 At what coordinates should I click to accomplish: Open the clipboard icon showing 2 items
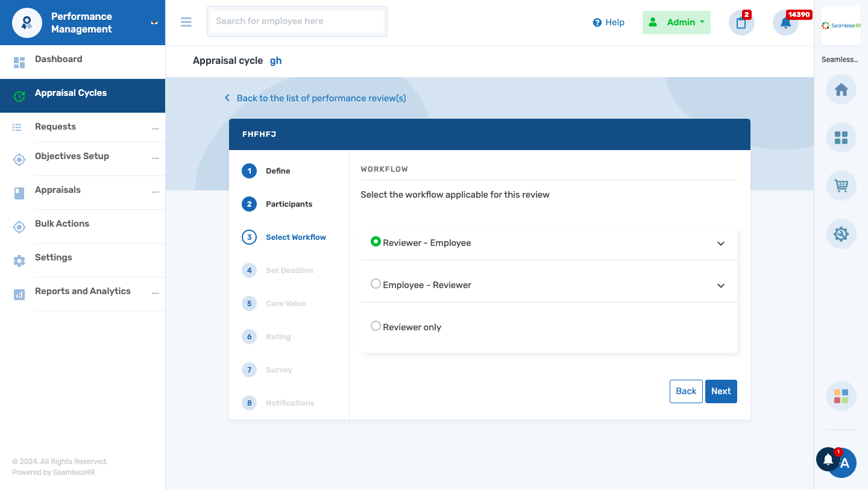[741, 22]
